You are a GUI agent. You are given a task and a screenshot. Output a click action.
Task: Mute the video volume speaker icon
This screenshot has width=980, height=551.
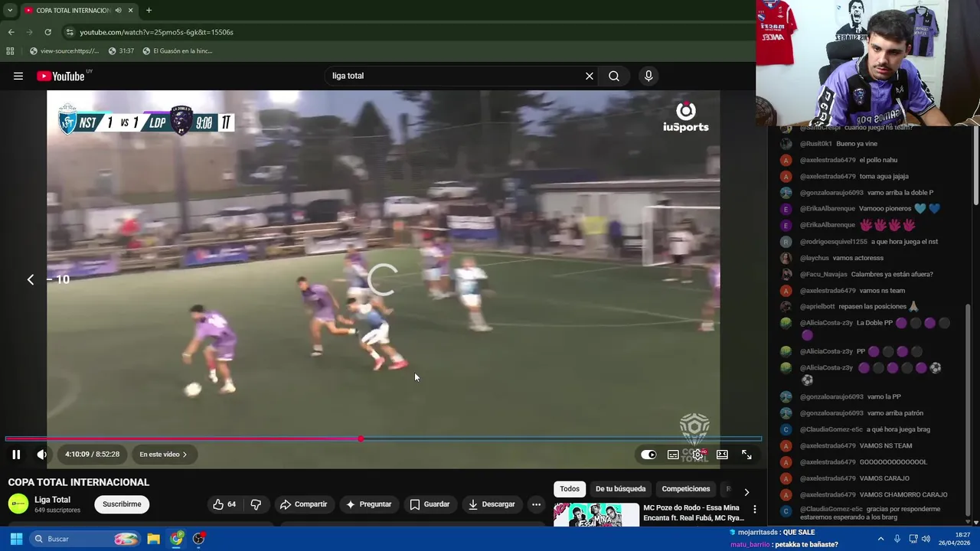pos(42,455)
